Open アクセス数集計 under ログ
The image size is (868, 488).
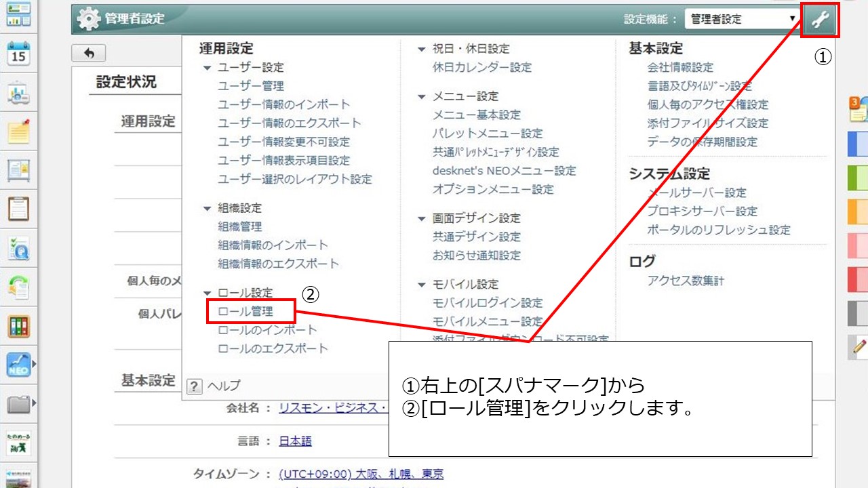(686, 281)
